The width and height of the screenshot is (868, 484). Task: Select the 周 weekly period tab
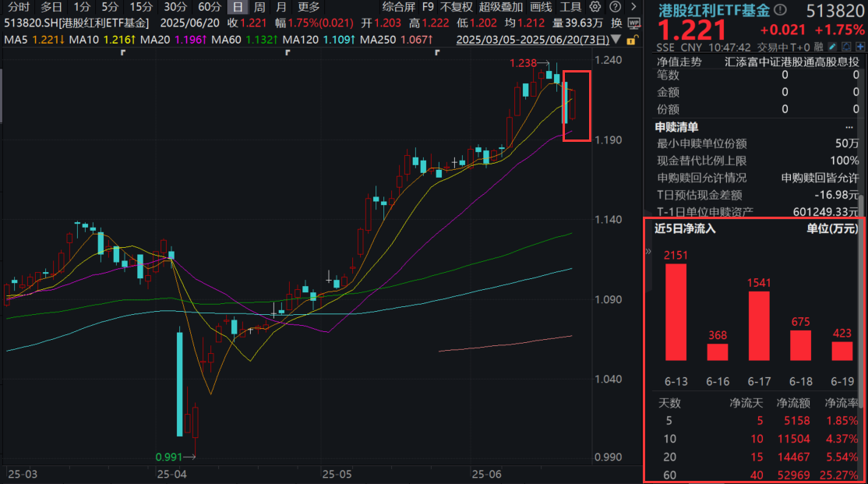pyautogui.click(x=259, y=6)
